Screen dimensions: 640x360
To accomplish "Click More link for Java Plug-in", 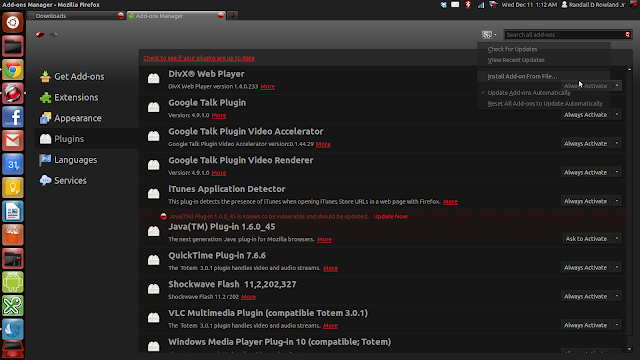I will tap(324, 239).
